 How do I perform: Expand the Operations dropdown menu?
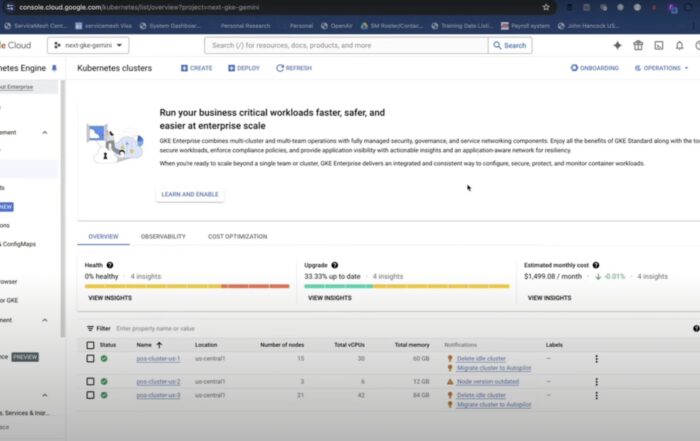click(x=660, y=68)
